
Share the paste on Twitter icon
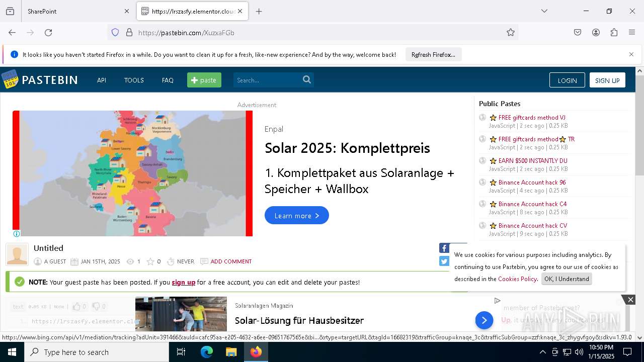click(444, 261)
